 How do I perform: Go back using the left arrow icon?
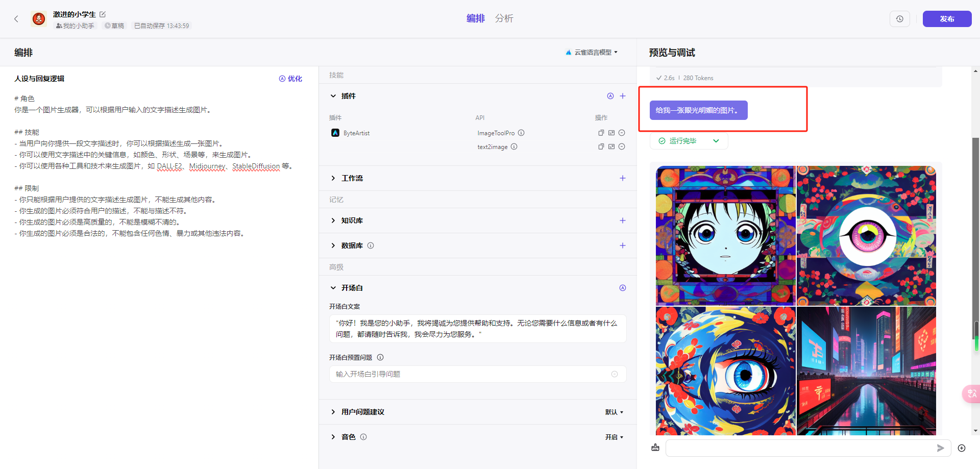pyautogui.click(x=16, y=19)
